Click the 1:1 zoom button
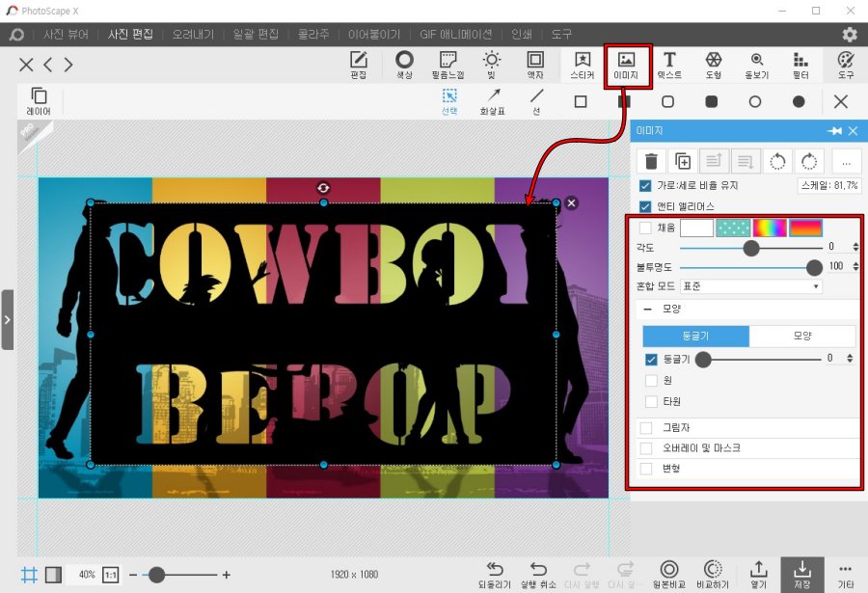Image resolution: width=868 pixels, height=593 pixels. click(111, 575)
